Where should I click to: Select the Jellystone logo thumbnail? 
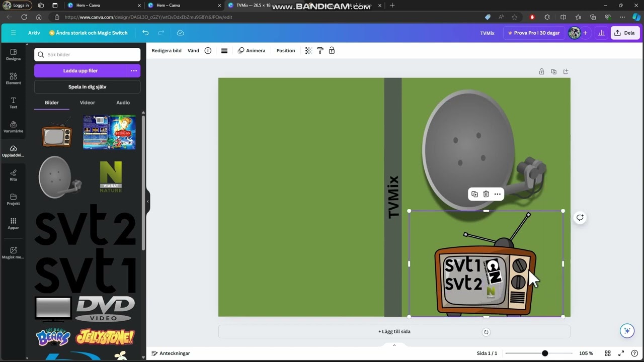105,337
